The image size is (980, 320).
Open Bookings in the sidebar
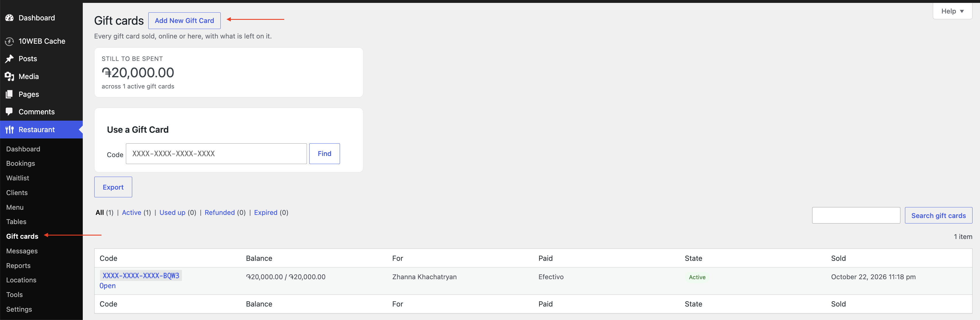20,163
